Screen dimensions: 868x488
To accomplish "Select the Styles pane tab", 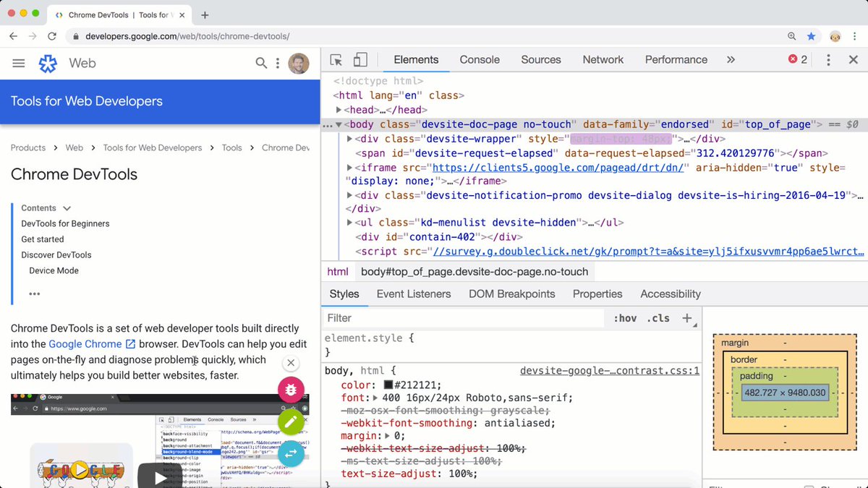I will 344,294.
